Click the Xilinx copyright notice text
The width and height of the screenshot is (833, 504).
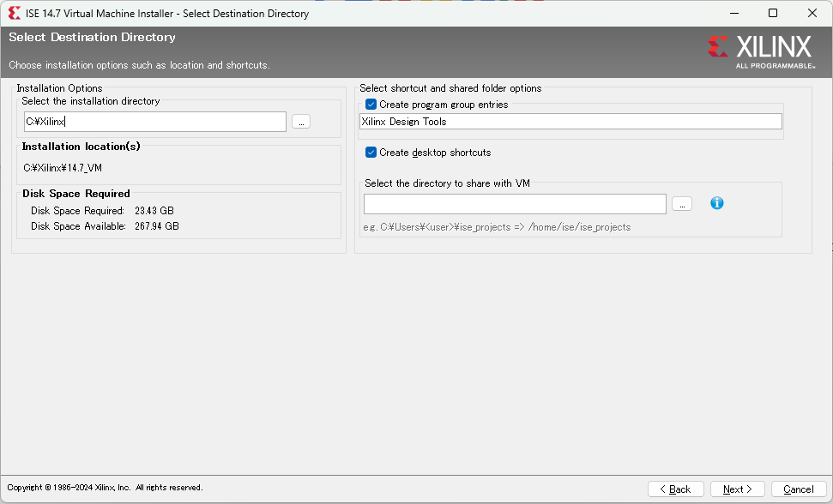tap(106, 488)
